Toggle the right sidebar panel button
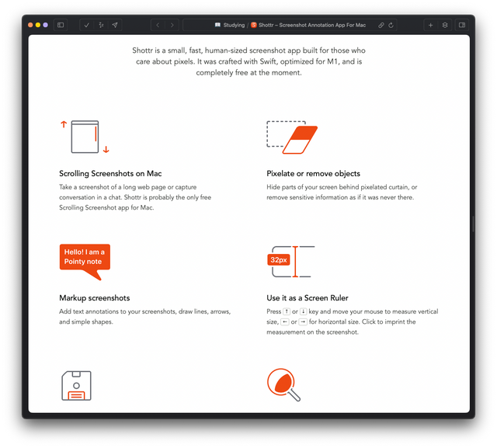 (462, 25)
